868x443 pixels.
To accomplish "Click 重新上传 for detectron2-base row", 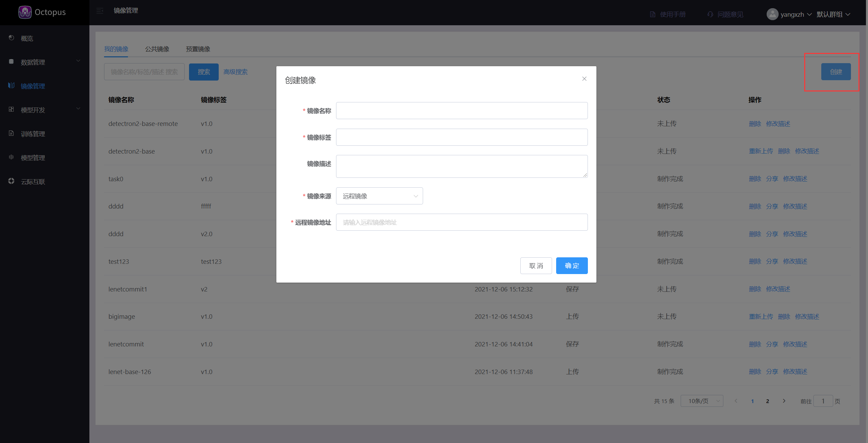I will point(761,151).
